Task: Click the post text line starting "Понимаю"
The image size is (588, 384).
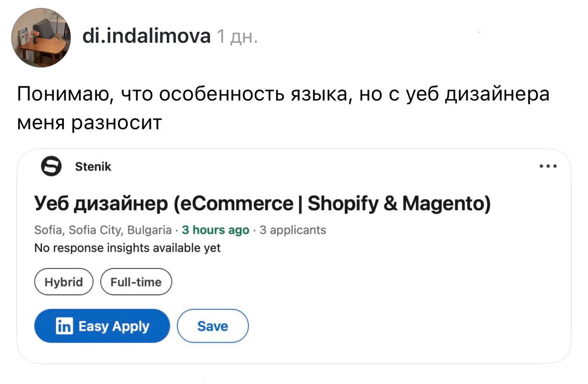Action: pyautogui.click(x=283, y=95)
